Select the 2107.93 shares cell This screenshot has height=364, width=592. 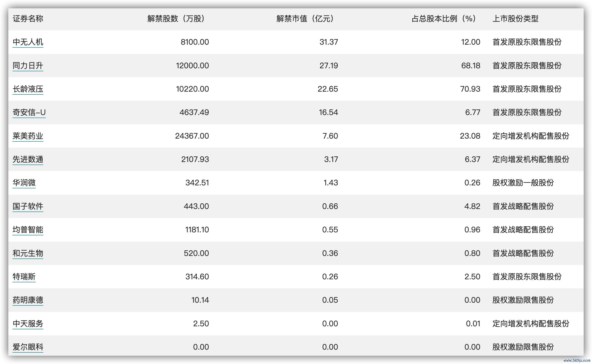(x=195, y=159)
